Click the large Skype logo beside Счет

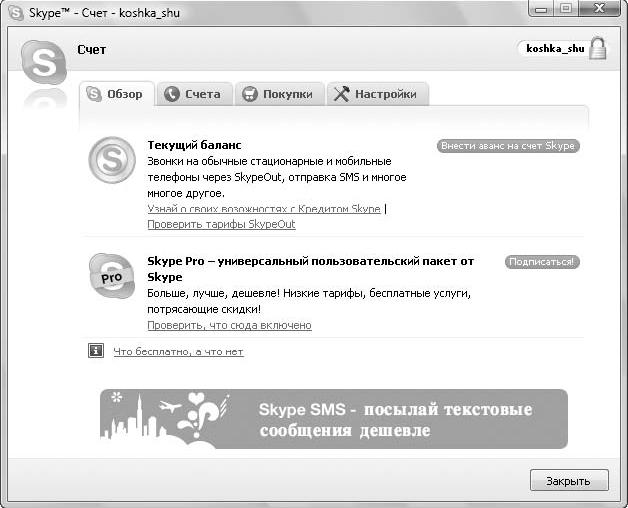pos(43,62)
